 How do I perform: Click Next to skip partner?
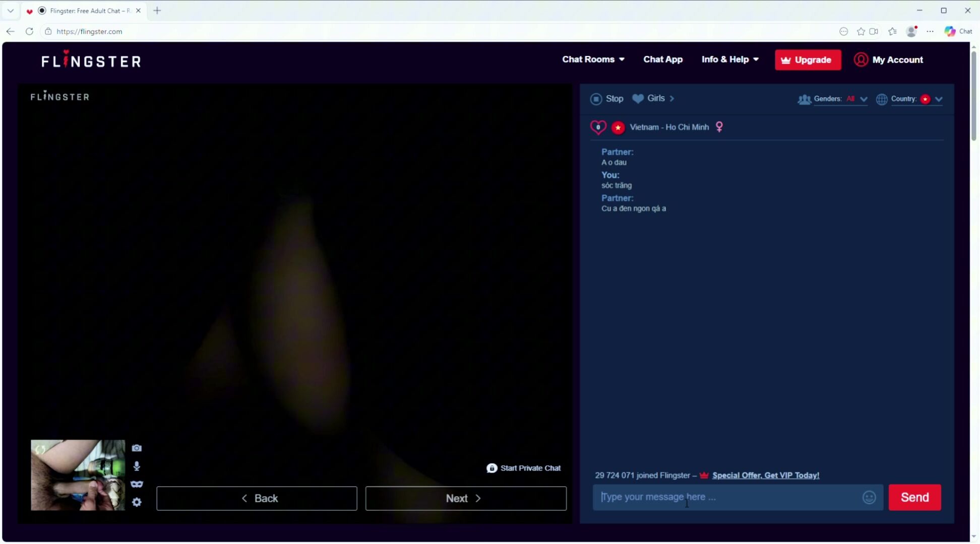pyautogui.click(x=466, y=499)
